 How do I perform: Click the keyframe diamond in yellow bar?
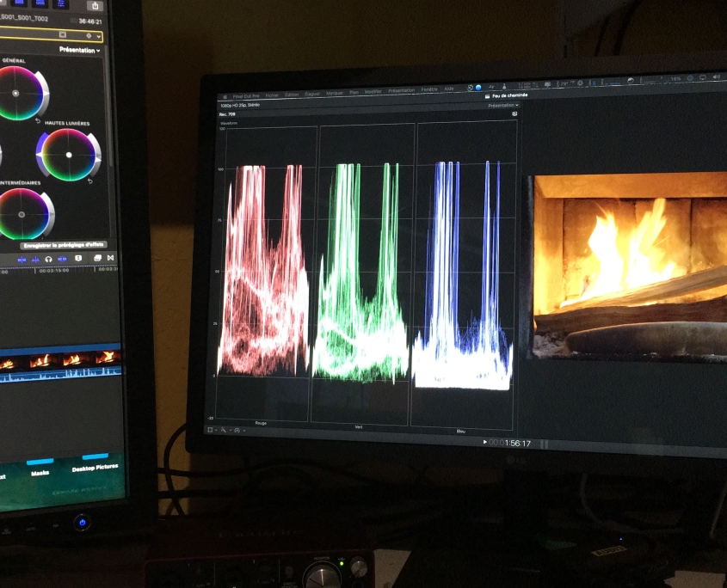(x=89, y=36)
